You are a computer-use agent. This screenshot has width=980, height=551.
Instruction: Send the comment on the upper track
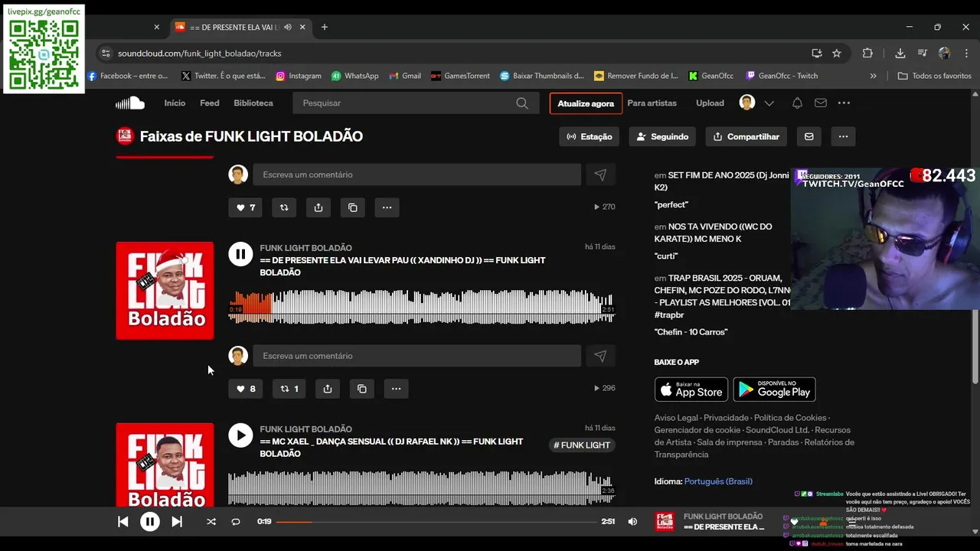pyautogui.click(x=600, y=174)
